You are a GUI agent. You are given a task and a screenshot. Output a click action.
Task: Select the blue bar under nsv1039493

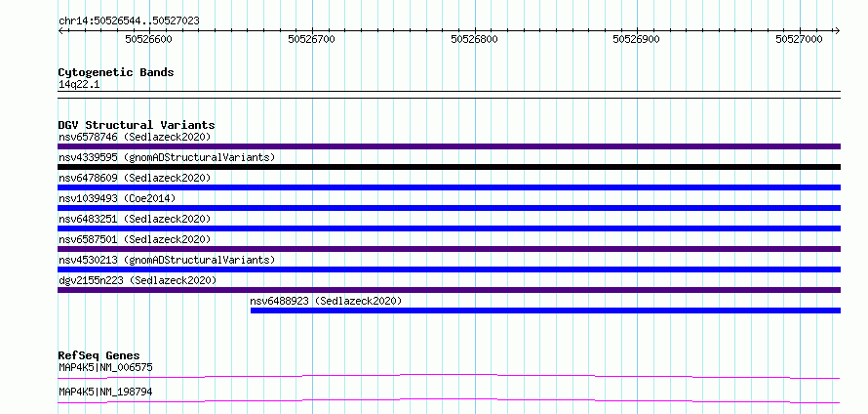pos(449,208)
